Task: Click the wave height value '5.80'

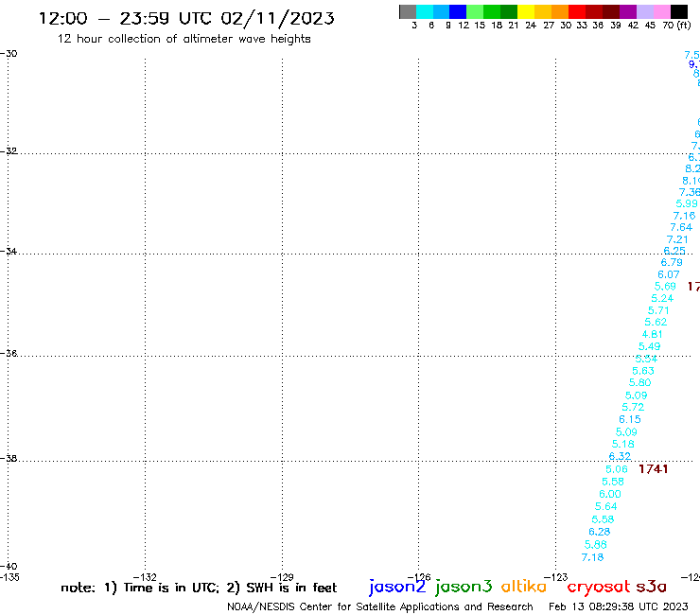Action: [x=639, y=383]
